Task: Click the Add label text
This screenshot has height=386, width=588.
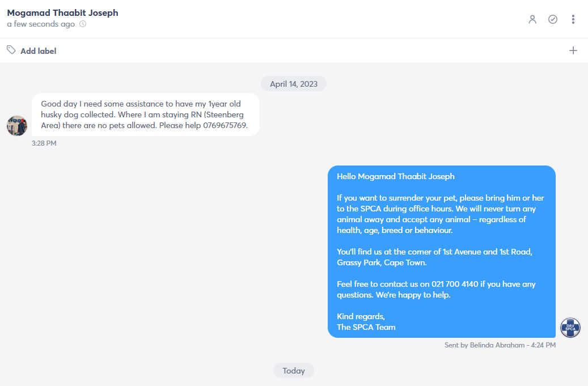Action: pyautogui.click(x=38, y=51)
